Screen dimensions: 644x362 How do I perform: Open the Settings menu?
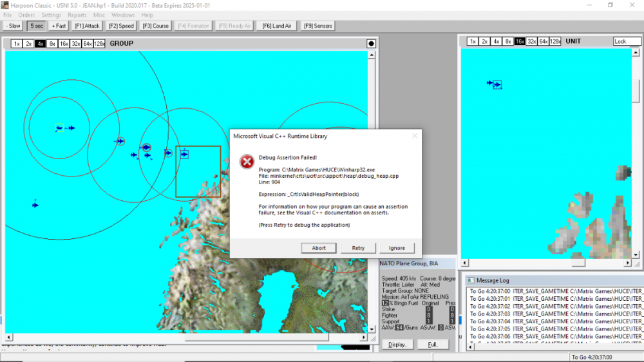click(51, 15)
